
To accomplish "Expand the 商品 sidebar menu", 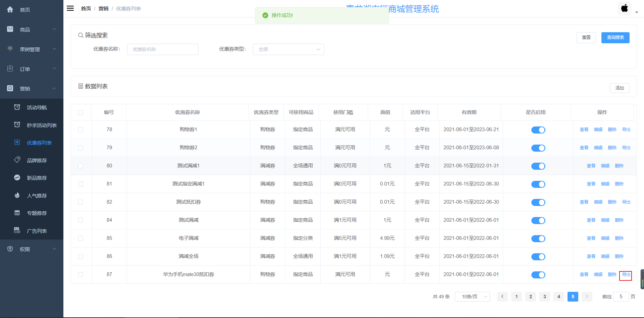I will tap(32, 30).
